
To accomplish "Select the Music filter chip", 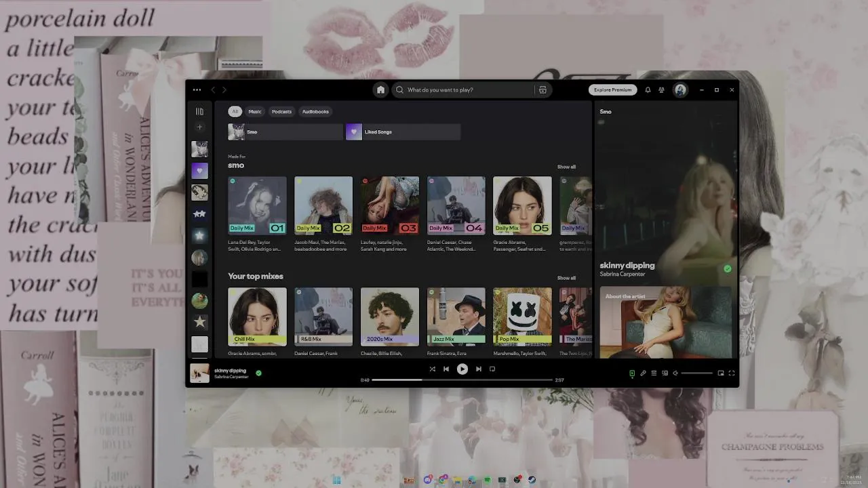I will click(255, 111).
